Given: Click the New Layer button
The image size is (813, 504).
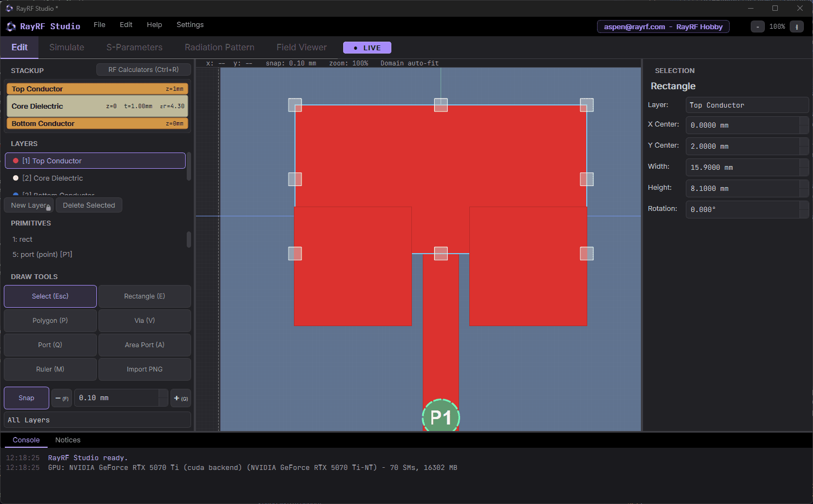Looking at the screenshot, I should [x=29, y=205].
